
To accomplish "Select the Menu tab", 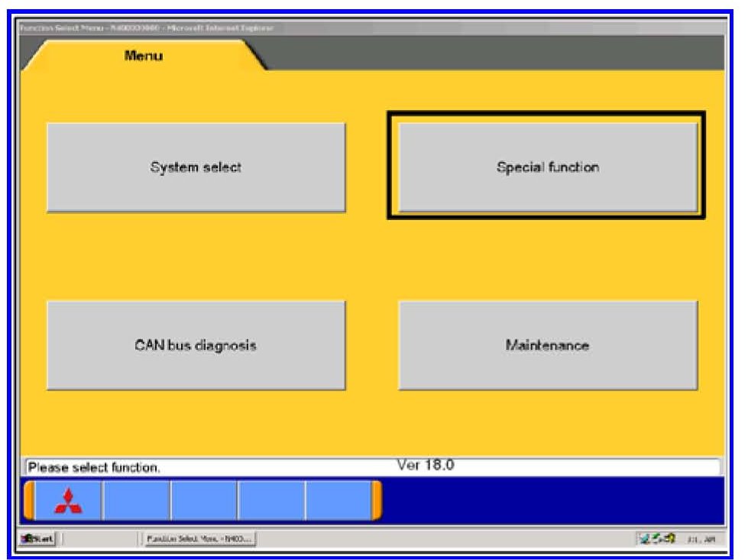I will tap(144, 56).
